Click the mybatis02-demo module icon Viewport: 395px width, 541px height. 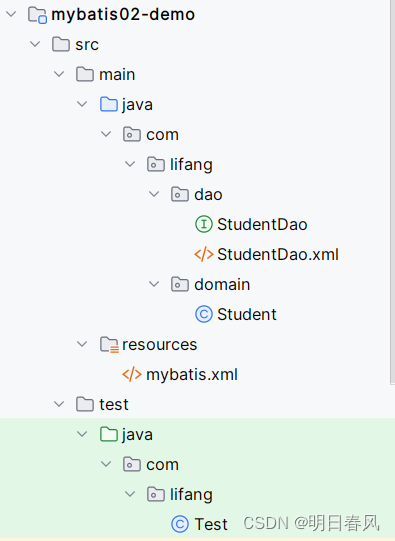(37, 15)
